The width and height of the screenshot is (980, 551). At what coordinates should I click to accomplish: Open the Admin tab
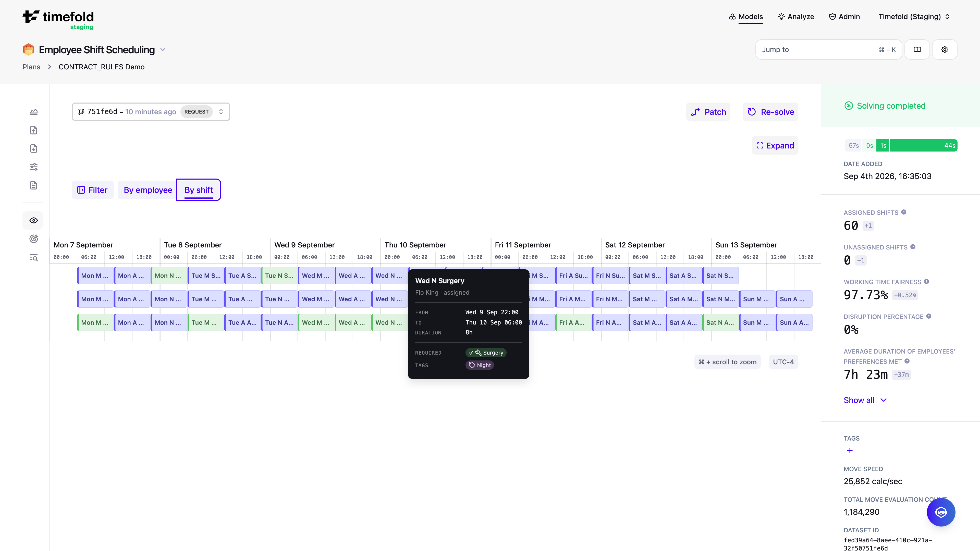tap(844, 17)
